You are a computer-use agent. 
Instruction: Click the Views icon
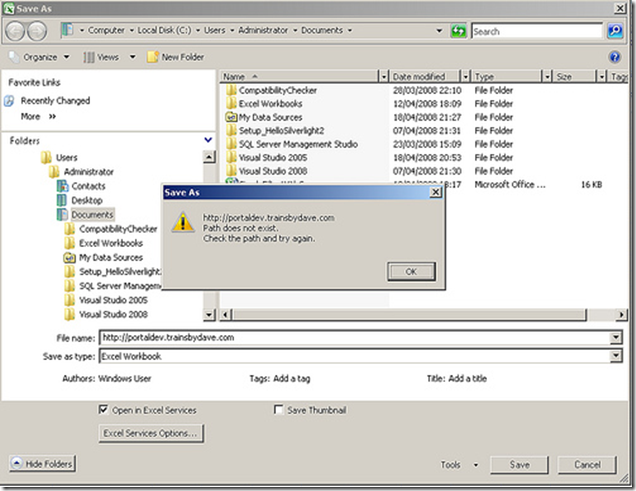[x=89, y=57]
